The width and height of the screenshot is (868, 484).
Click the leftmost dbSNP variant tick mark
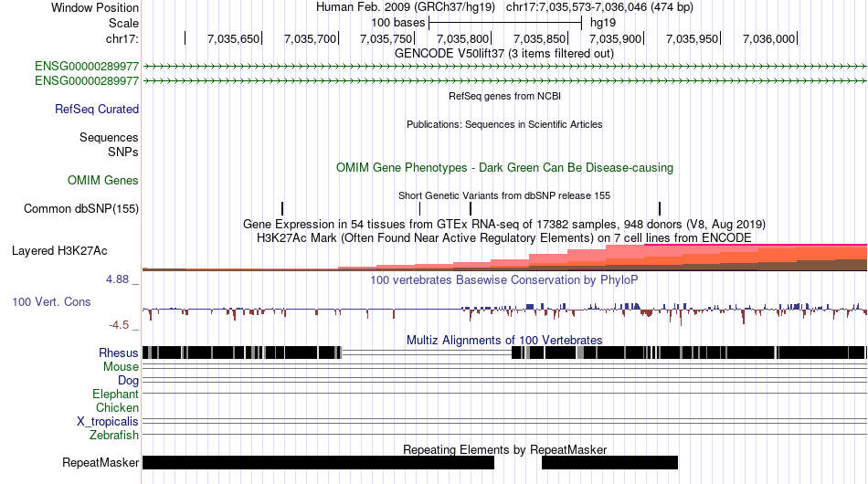[282, 208]
